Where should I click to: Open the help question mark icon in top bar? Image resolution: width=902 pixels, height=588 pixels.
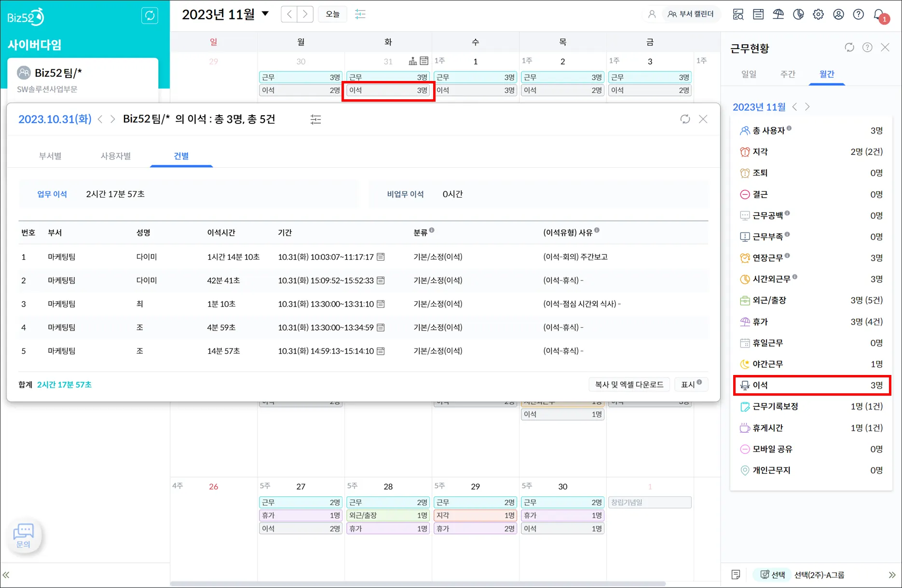[x=858, y=14]
